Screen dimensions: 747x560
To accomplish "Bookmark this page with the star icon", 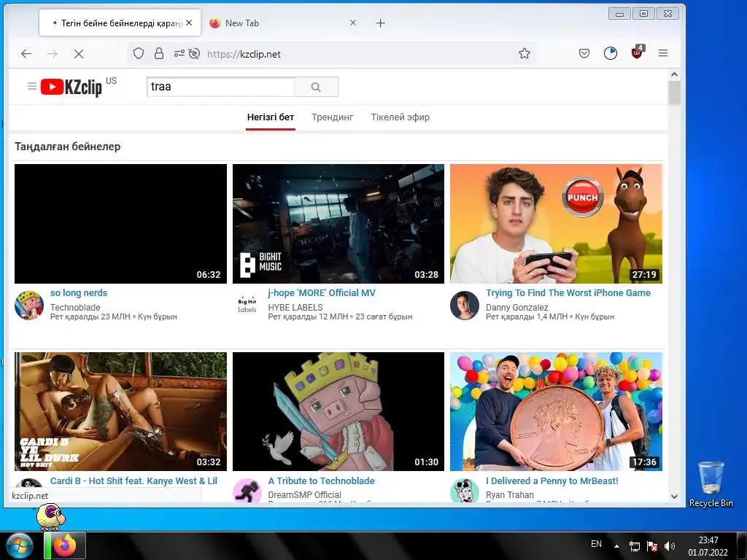I will (x=524, y=53).
